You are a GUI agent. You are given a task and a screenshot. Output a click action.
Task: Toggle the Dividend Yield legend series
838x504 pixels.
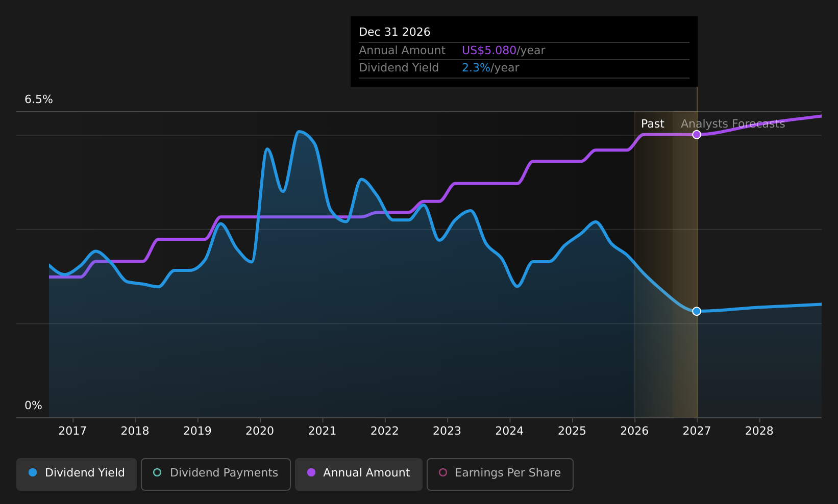[77, 474]
